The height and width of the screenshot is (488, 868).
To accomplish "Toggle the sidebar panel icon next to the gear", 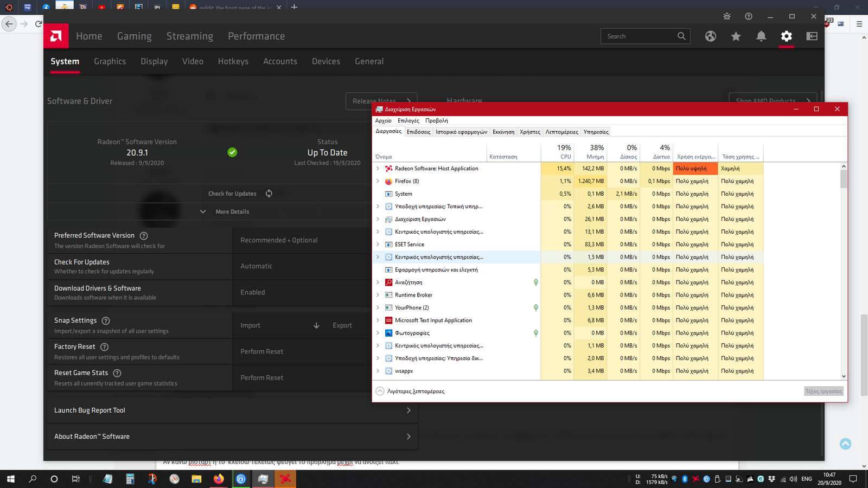I will pos(812,36).
